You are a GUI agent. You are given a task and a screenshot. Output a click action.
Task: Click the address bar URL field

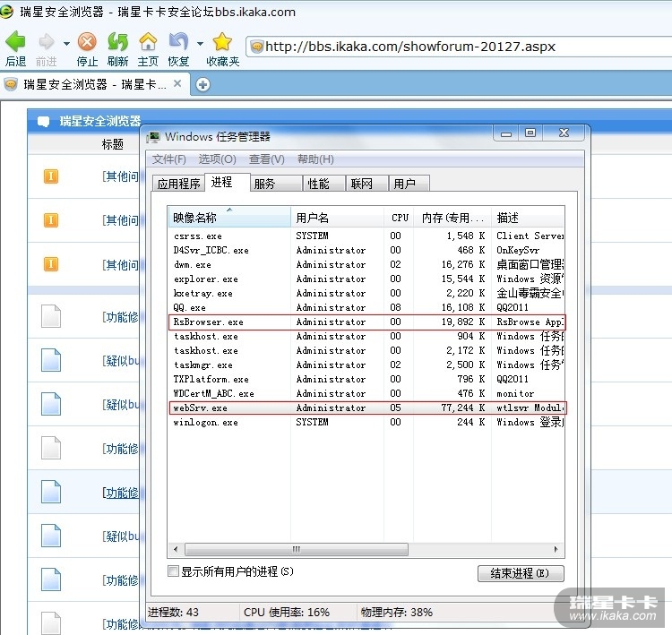(x=459, y=47)
